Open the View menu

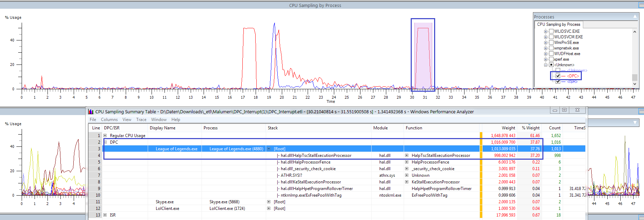click(127, 119)
